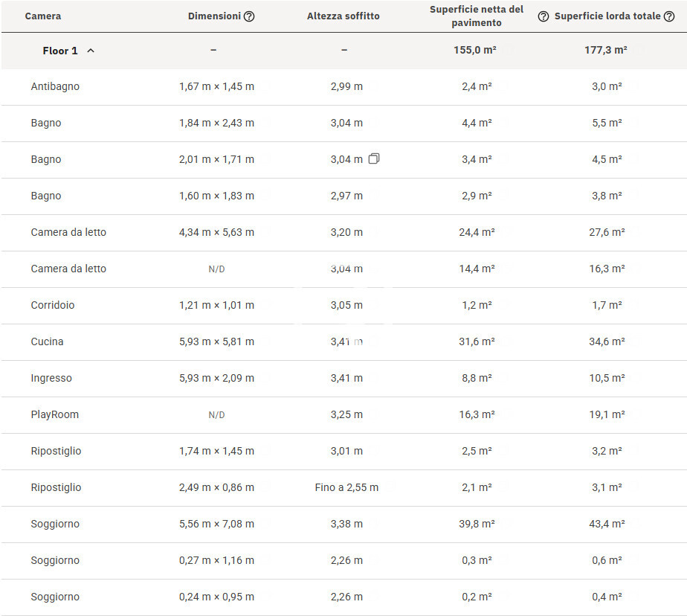This screenshot has width=687, height=616.
Task: Click the Corridoio room name
Action: (x=53, y=305)
